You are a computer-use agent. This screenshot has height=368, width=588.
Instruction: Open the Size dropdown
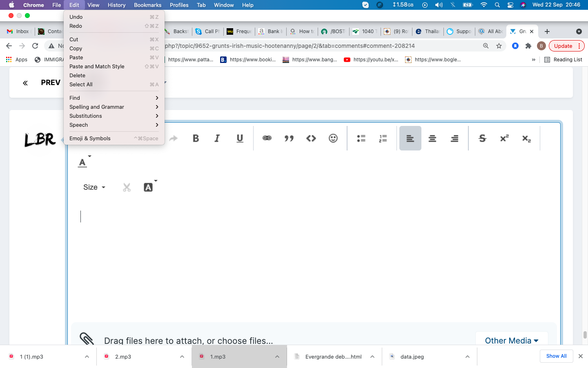tap(94, 187)
